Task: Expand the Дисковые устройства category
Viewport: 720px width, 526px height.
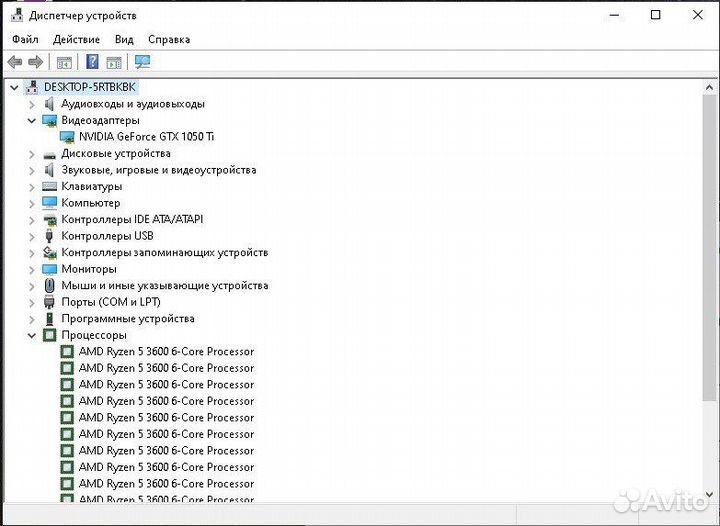Action: coord(32,154)
